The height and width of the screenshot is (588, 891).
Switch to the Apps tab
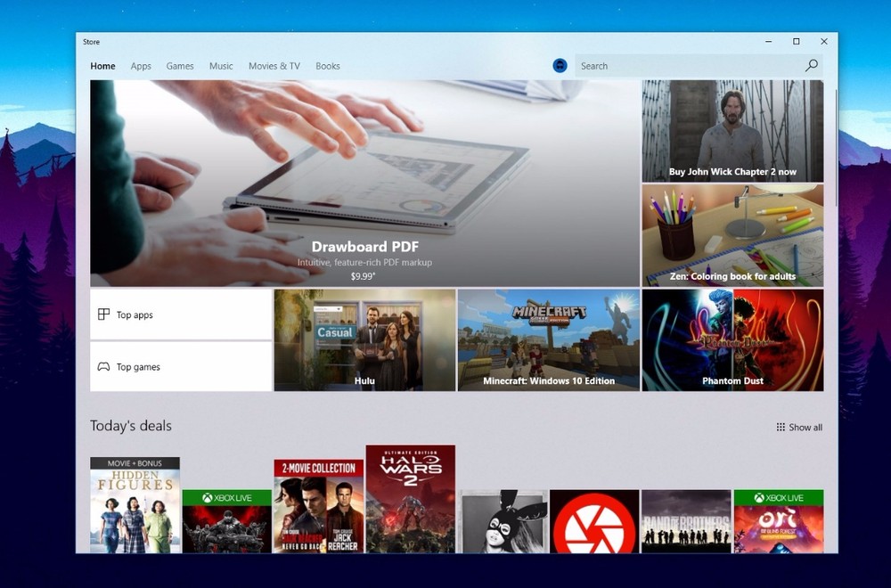tap(141, 66)
